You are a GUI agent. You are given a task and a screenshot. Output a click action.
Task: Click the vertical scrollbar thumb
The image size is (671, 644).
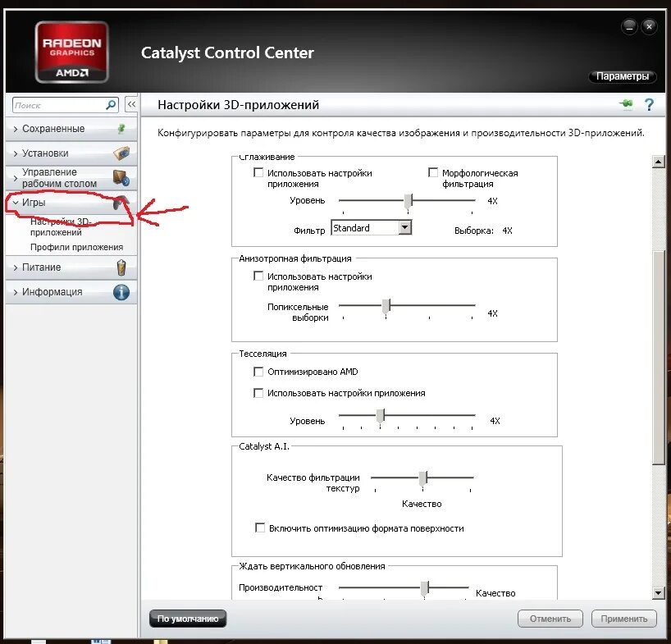(658, 359)
